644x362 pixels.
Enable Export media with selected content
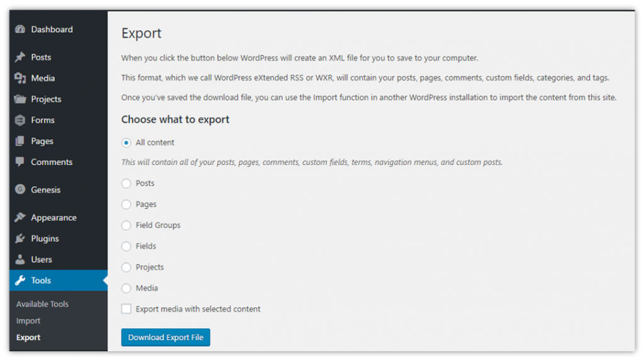pyautogui.click(x=126, y=309)
